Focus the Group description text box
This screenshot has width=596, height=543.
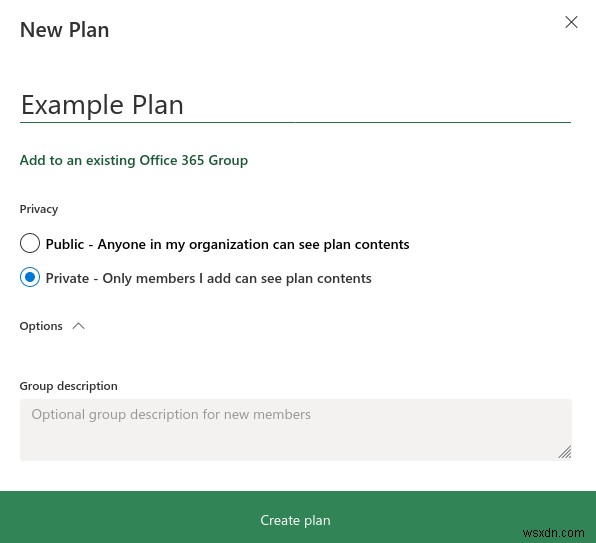tap(295, 430)
